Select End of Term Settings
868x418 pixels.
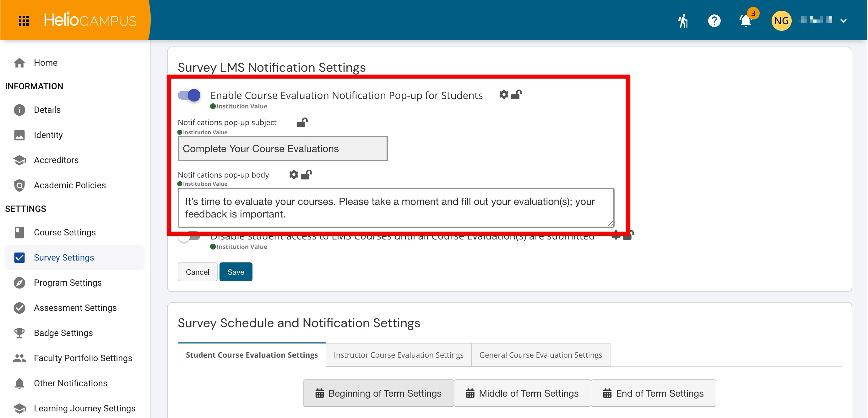pos(654,393)
